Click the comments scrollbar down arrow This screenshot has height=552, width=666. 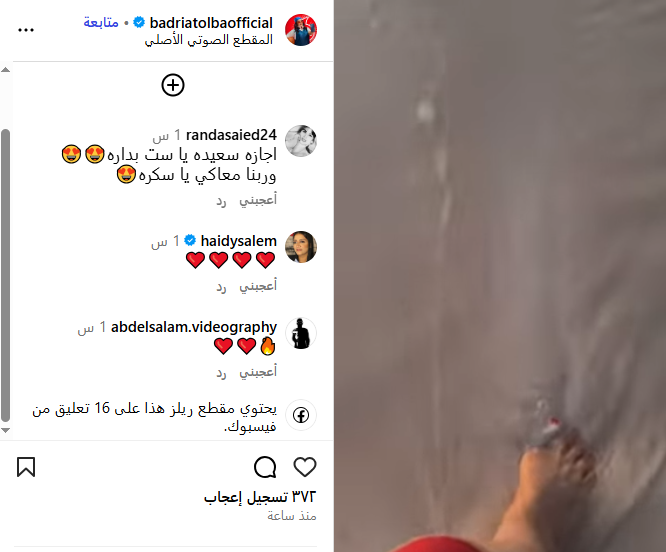(6, 430)
